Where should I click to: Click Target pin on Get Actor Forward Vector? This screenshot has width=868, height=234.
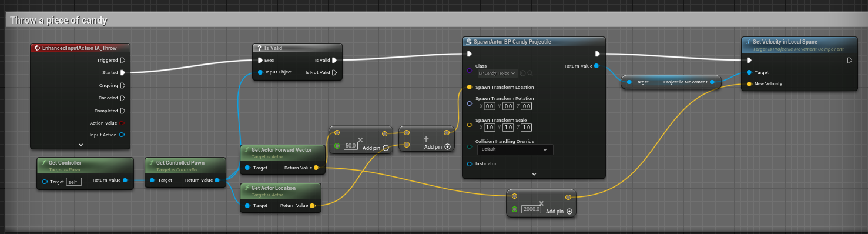coord(247,168)
